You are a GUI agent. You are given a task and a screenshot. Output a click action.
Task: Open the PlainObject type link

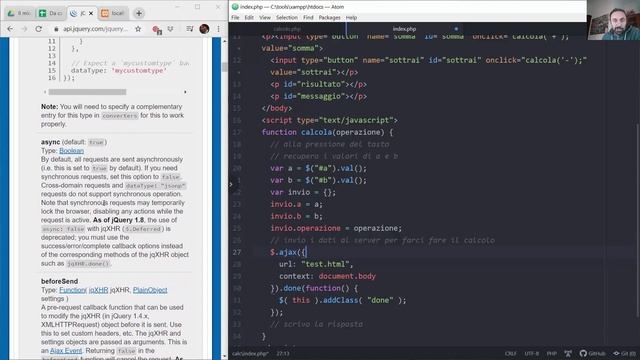click(x=150, y=290)
